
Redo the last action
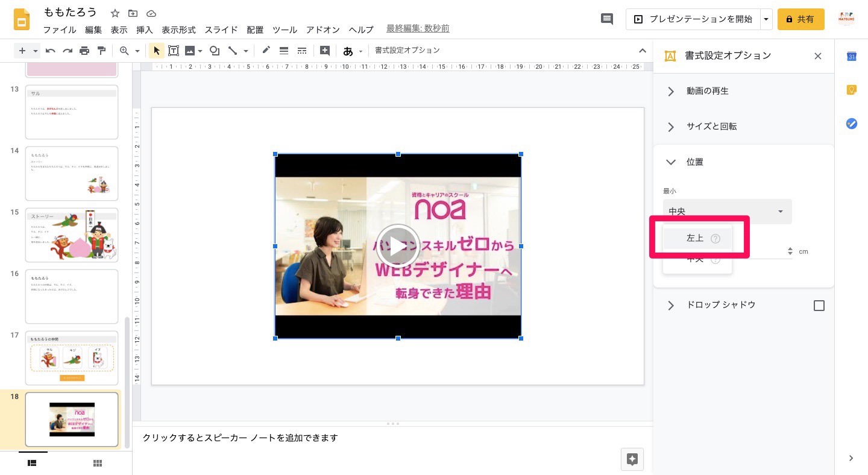pos(68,51)
